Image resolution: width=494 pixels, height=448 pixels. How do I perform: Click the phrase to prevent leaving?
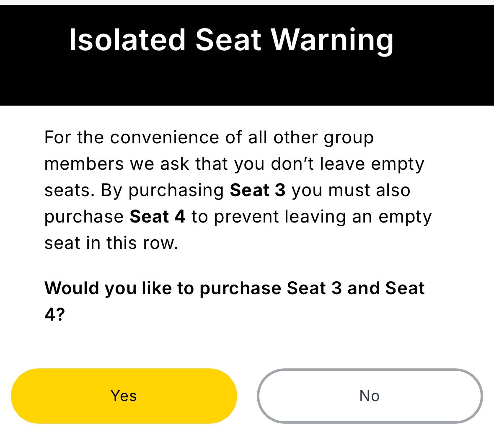click(x=269, y=218)
